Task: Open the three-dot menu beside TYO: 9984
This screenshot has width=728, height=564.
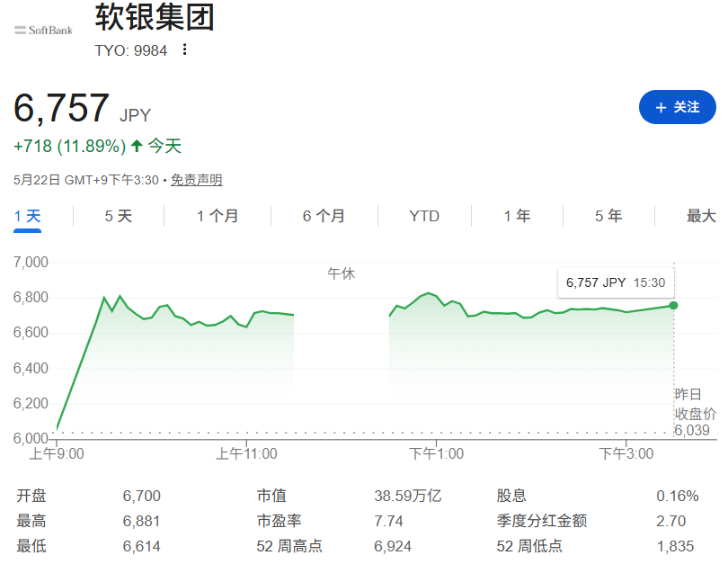Action: (185, 49)
